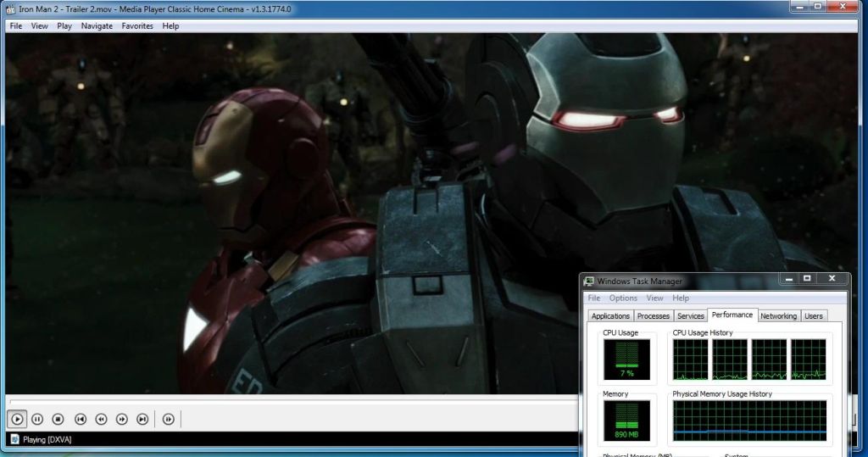The image size is (868, 457).
Task: Click the last CPU Usage History graph
Action: (x=808, y=360)
